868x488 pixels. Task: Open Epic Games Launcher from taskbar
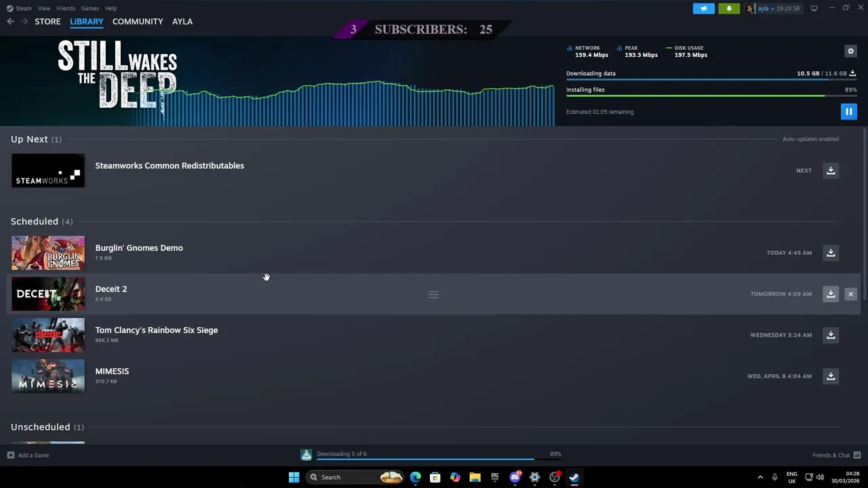tap(495, 477)
